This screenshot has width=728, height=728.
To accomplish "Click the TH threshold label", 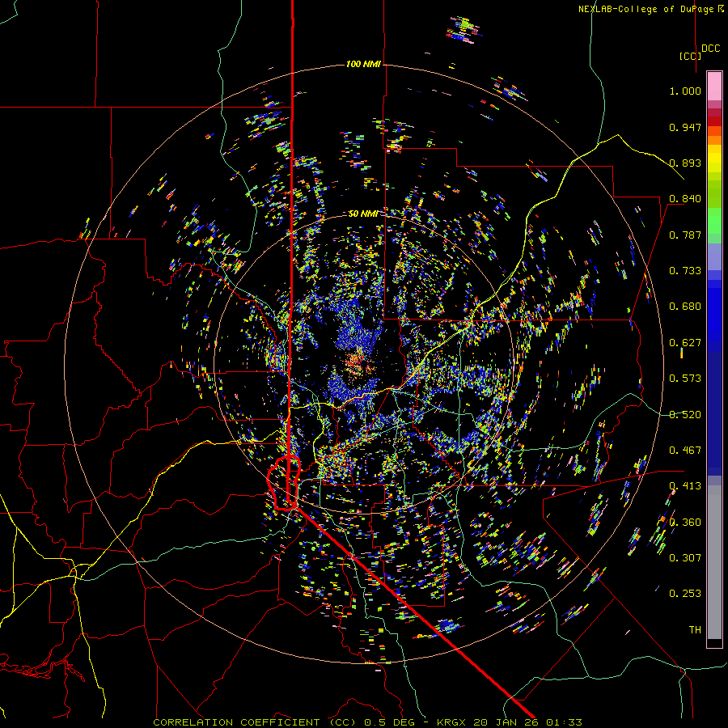I will pos(695,630).
